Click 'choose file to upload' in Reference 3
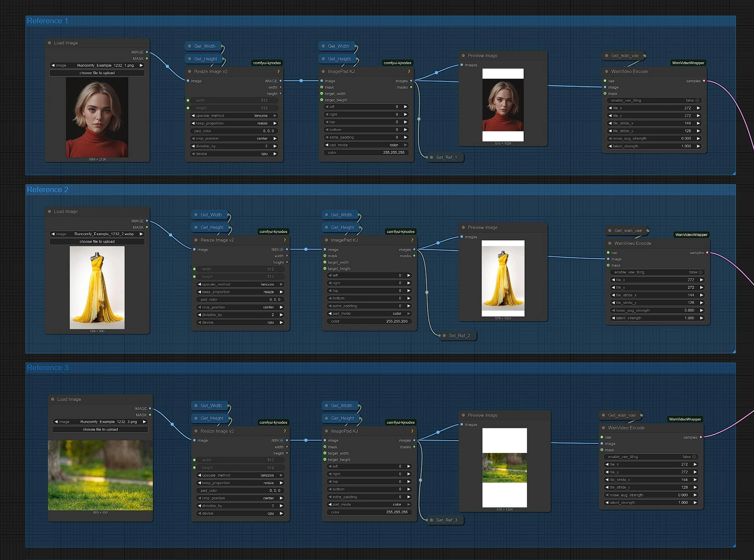The height and width of the screenshot is (560, 754). tap(100, 430)
